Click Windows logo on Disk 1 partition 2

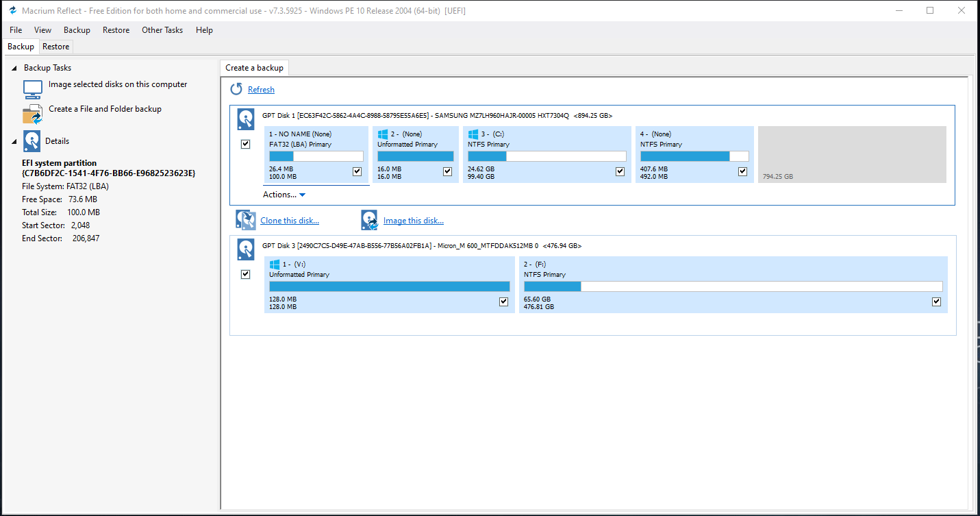(383, 134)
